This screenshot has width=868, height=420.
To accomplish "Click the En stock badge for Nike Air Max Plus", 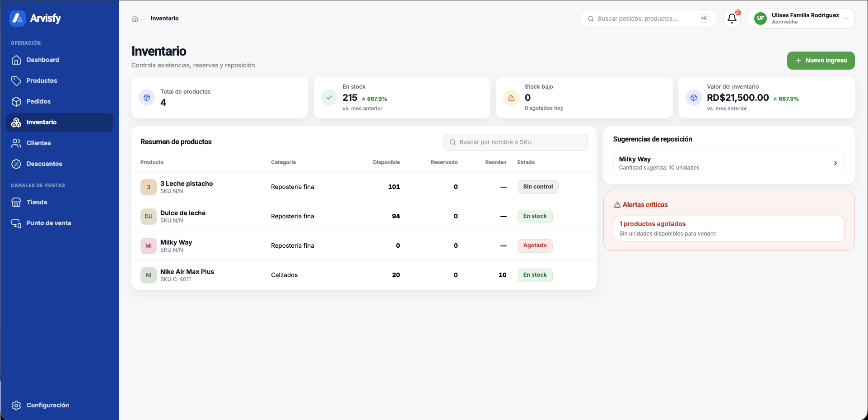I will 535,275.
